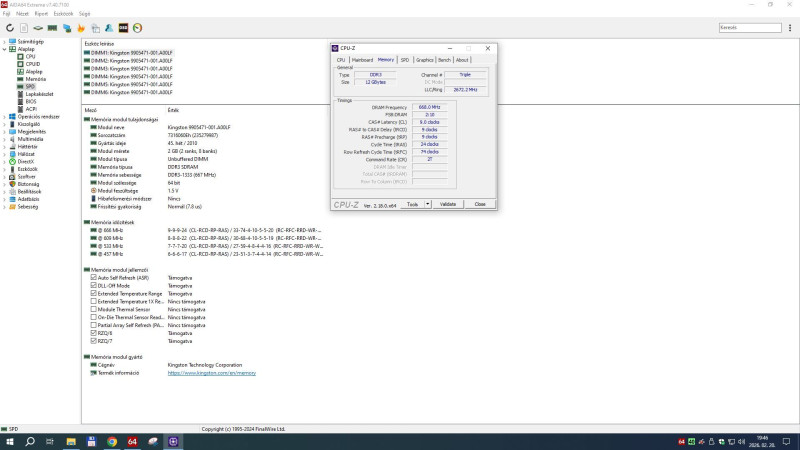Toggle Auto Self Refresh (ASR) checkbox
The height and width of the screenshot is (450, 800).
(x=93, y=278)
